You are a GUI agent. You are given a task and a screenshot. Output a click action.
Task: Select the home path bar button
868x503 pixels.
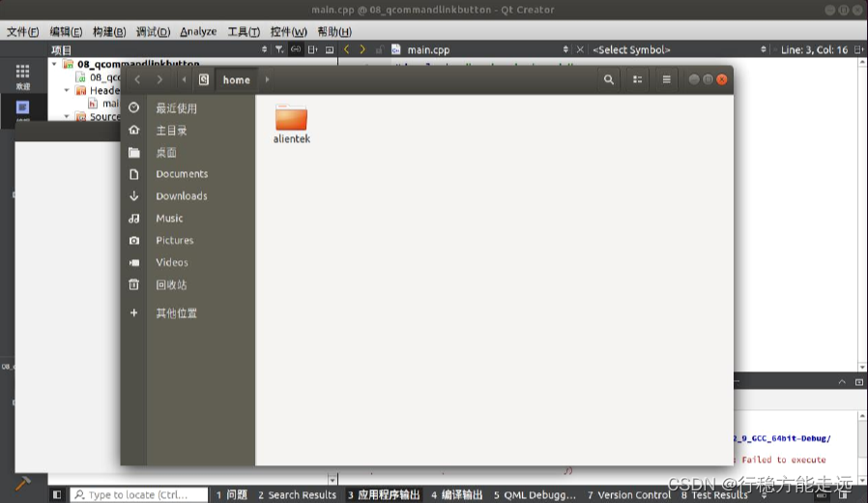coord(237,79)
